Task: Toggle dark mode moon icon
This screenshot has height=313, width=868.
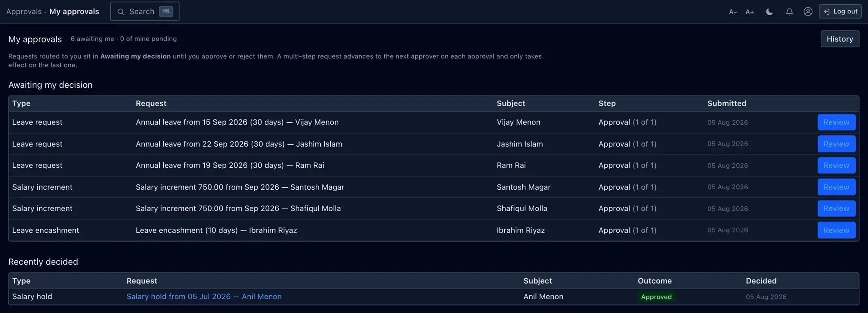Action: (769, 12)
